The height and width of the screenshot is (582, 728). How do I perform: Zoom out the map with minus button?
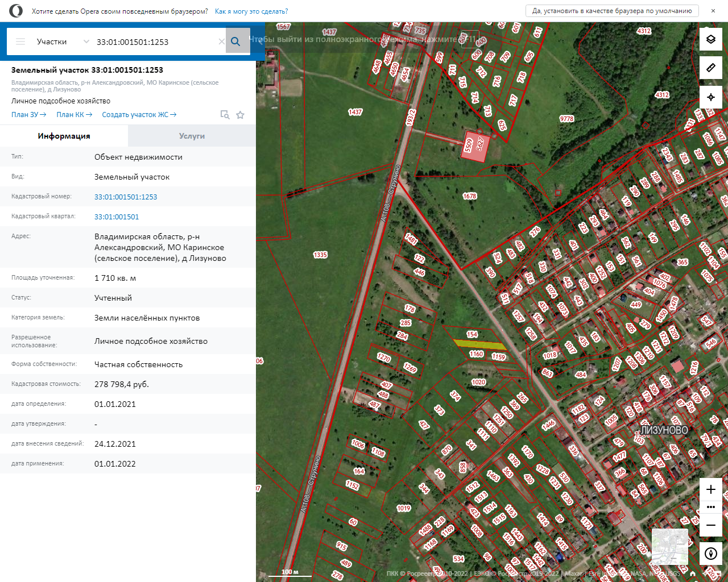pyautogui.click(x=710, y=525)
